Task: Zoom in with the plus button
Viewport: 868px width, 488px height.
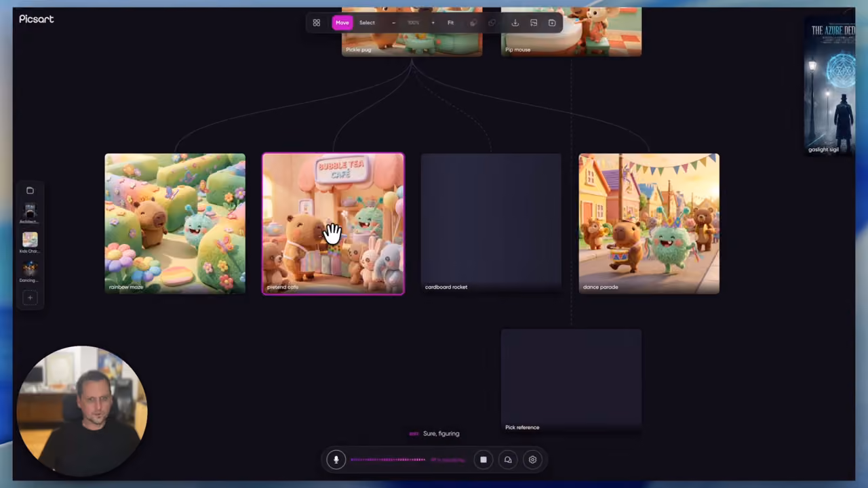Action: tap(433, 23)
